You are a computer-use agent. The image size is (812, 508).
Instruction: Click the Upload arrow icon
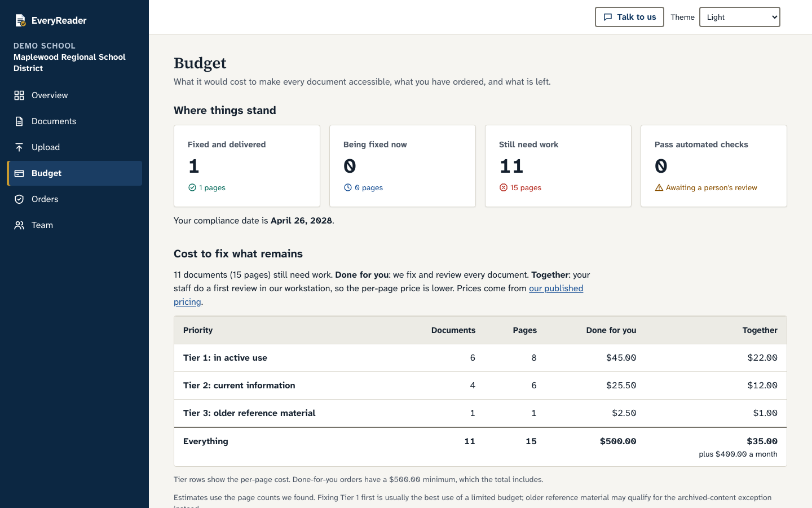point(19,147)
